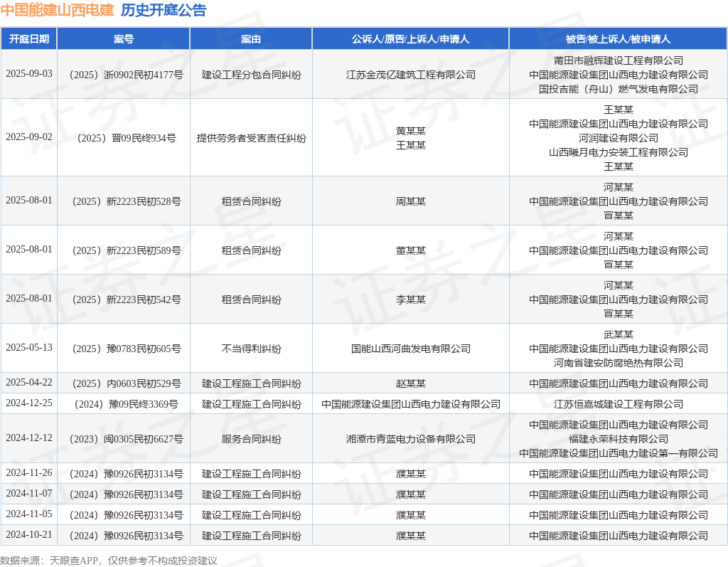728x567 pixels.
Task: Click defendant 山西曦月电力安装工程有限公司
Action: click(619, 152)
